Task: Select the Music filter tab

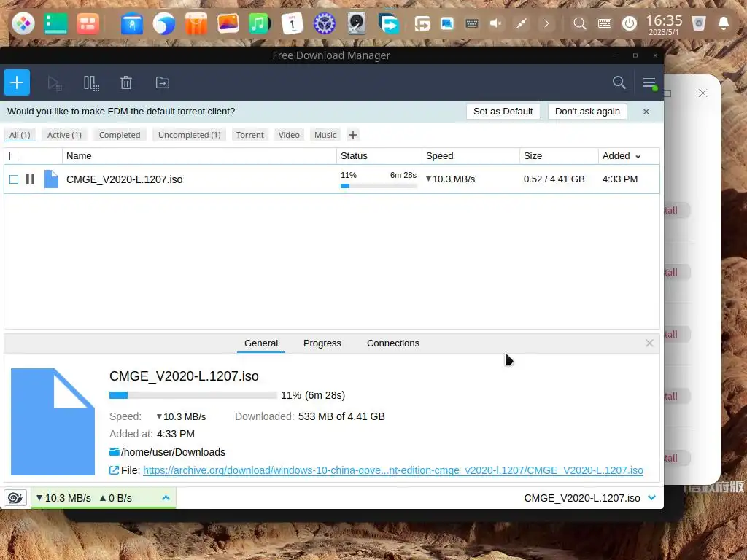Action: (x=325, y=135)
